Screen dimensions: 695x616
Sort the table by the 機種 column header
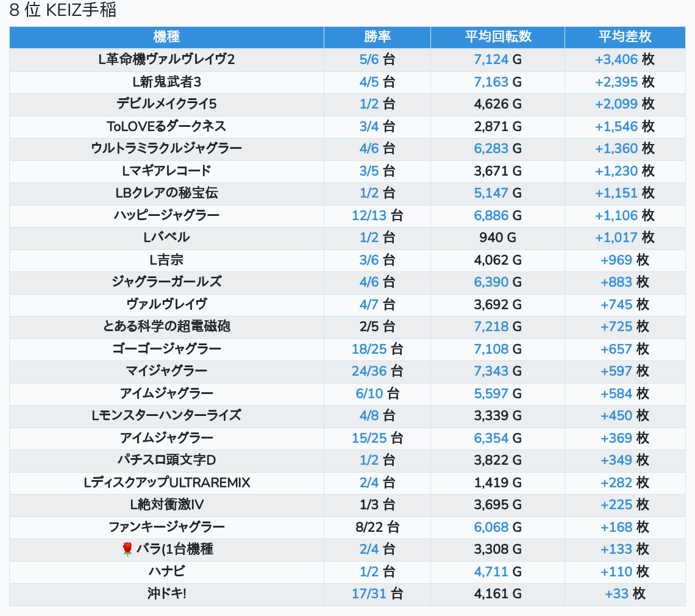(x=166, y=37)
